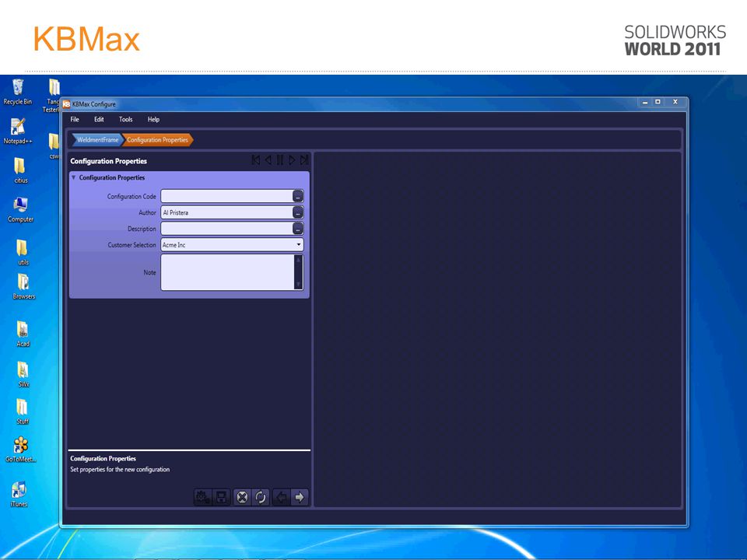Open the Customer Selection dropdown
Image resolution: width=747 pixels, height=560 pixels.
click(232, 245)
